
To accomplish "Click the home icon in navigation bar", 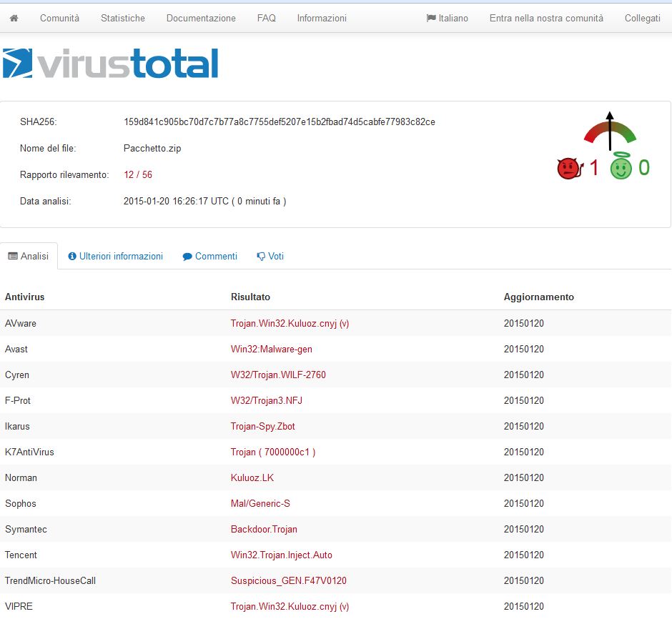I will (14, 18).
